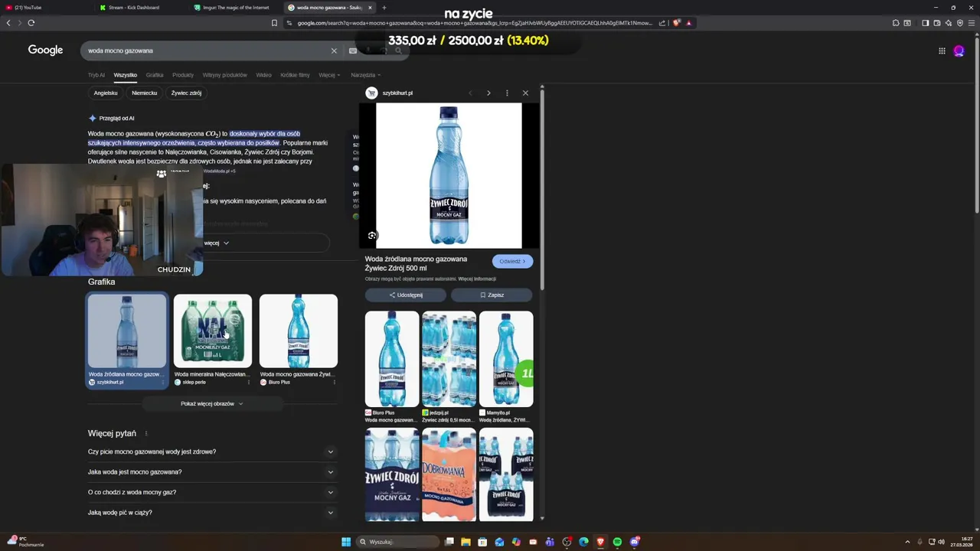
Task: Select Wideo search tab
Action: [x=263, y=75]
